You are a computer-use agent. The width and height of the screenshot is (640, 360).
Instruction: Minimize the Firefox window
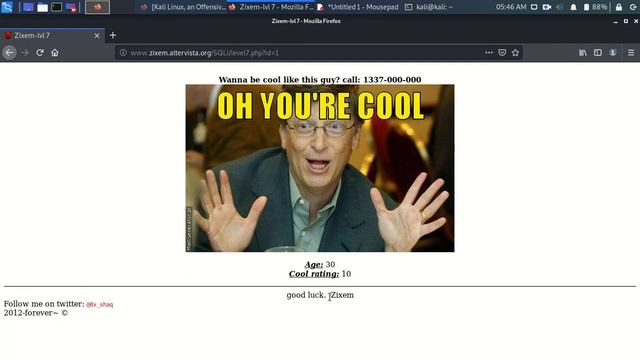coord(615,21)
